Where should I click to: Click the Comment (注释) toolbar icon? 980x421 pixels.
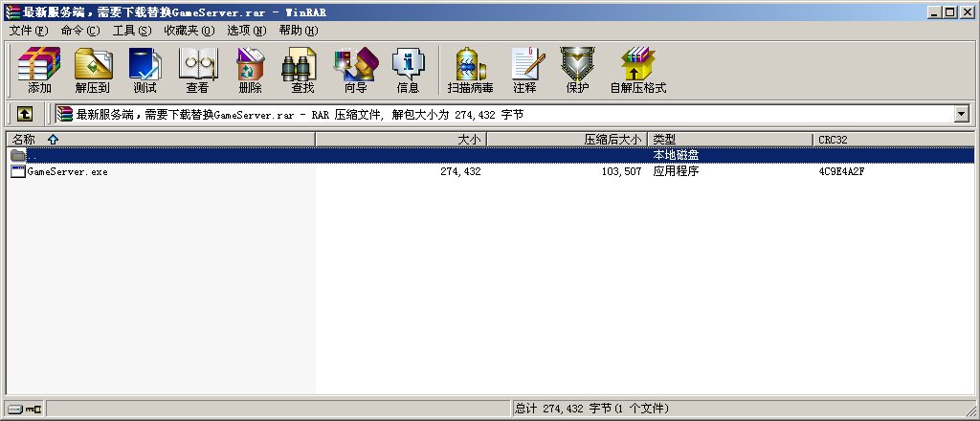pos(524,70)
